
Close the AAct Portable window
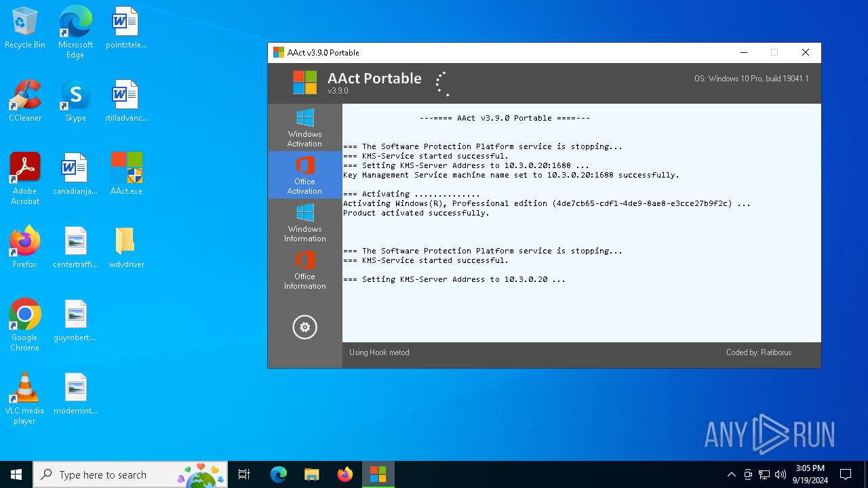tap(806, 52)
